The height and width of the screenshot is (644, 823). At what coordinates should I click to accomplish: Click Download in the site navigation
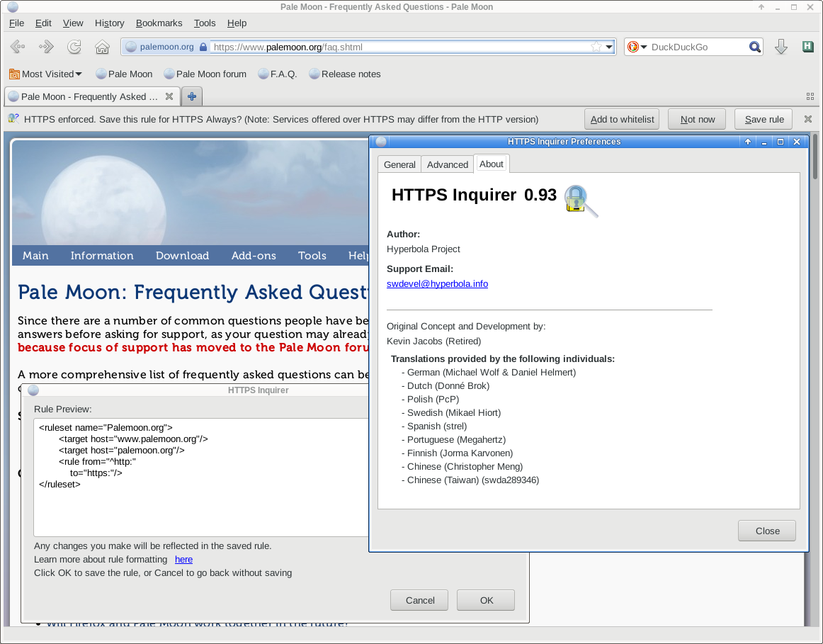tap(182, 256)
